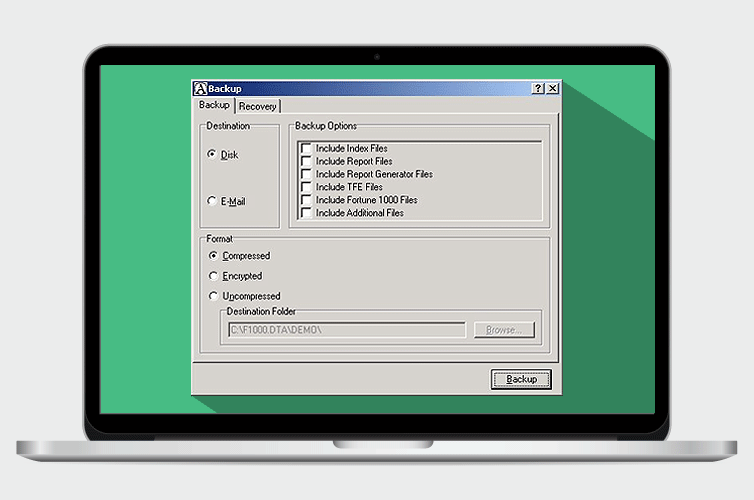Close the Backup dialog window
This screenshot has width=754, height=500.
click(x=553, y=88)
